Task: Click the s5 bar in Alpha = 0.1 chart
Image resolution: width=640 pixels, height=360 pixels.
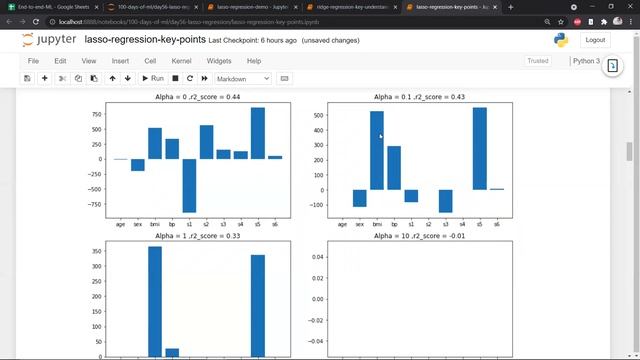Action: (x=480, y=149)
